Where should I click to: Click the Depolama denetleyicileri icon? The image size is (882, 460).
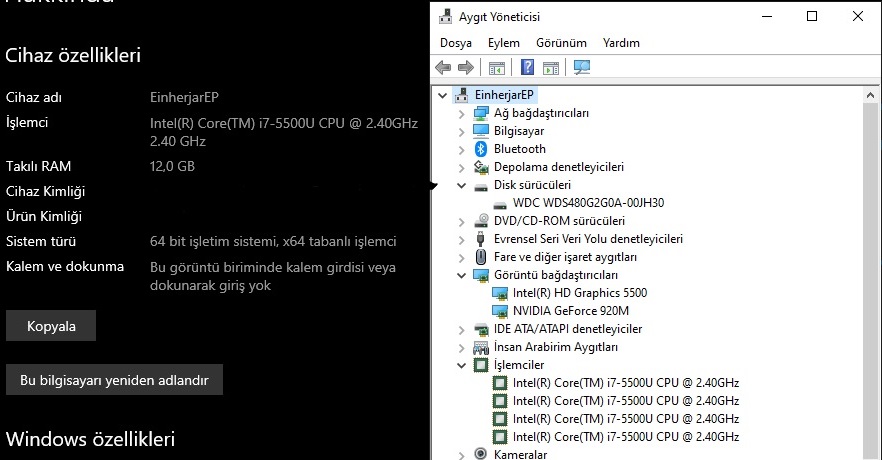481,167
